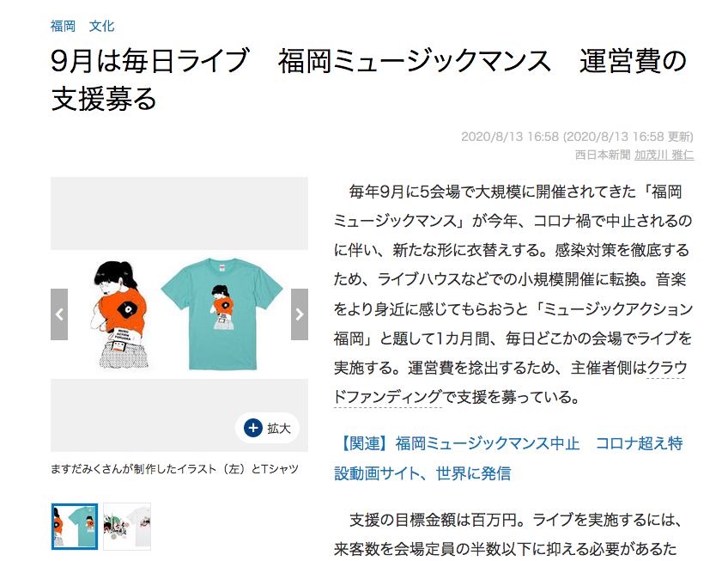This screenshot has width=728, height=561.
Task: Advance to next slide with right arrow
Action: coord(300,314)
